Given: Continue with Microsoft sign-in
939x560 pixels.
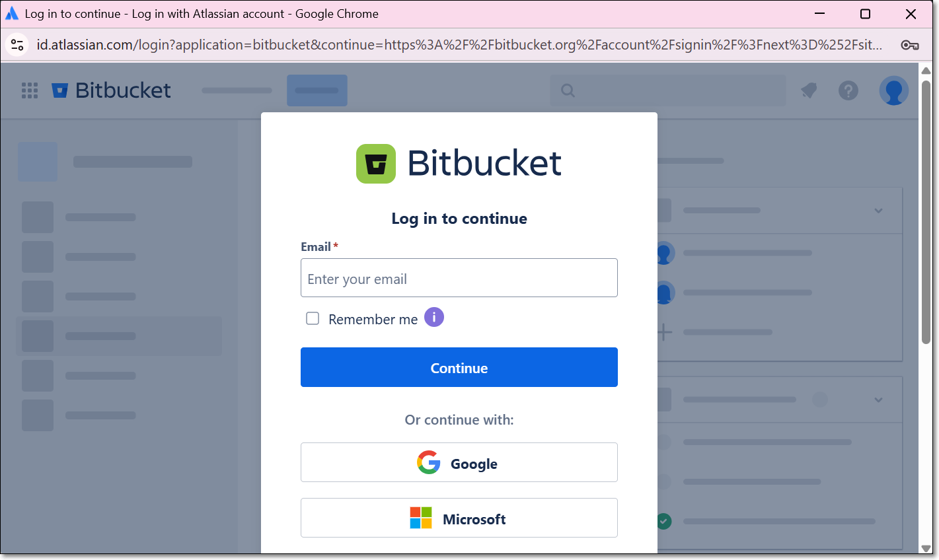Looking at the screenshot, I should click(x=459, y=518).
